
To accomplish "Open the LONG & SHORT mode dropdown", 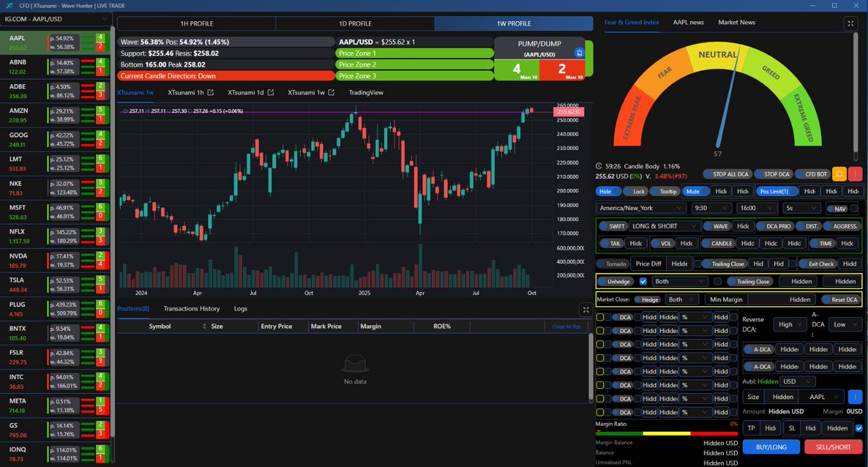I will pos(665,226).
